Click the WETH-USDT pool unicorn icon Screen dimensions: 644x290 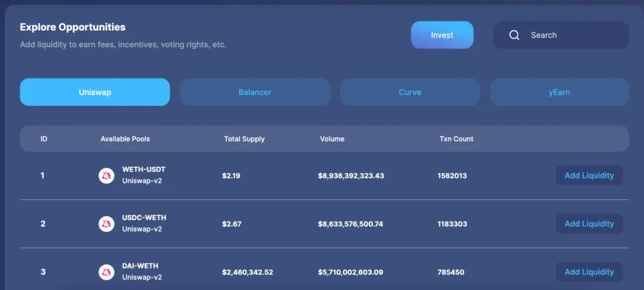coord(106,176)
